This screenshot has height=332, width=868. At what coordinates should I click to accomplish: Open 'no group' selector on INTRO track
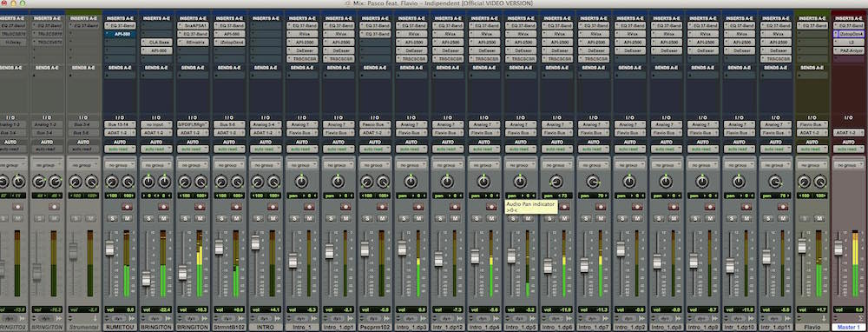[x=265, y=164]
